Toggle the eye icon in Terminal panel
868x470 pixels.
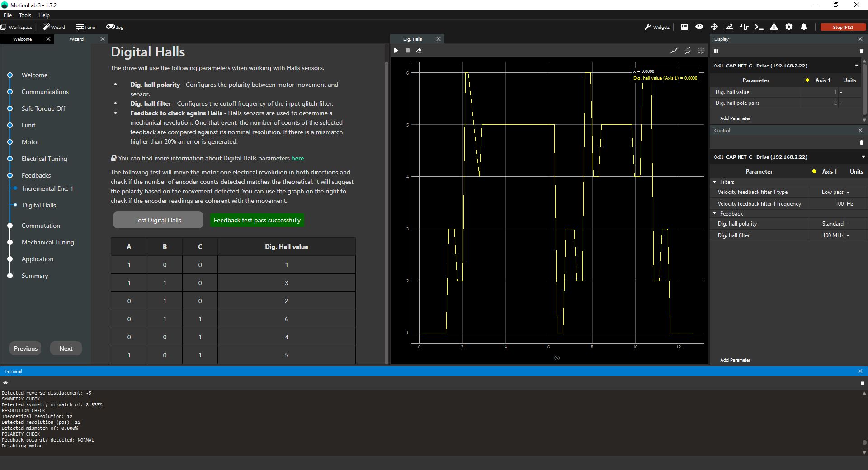point(5,383)
